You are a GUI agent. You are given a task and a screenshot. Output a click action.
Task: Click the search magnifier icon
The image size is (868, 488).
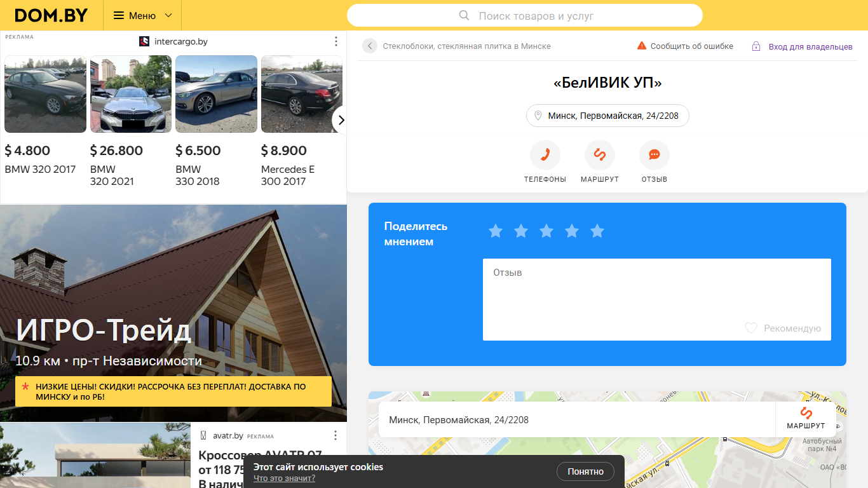coord(465,15)
